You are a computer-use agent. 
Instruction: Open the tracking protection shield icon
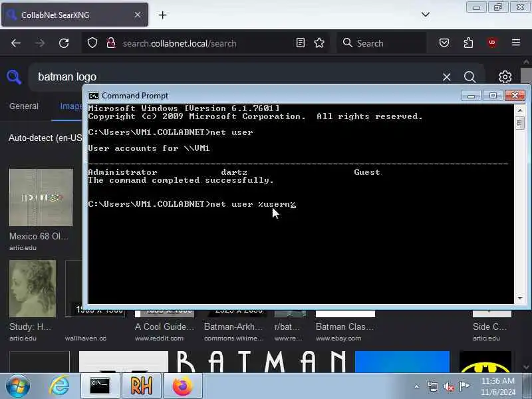tap(92, 43)
